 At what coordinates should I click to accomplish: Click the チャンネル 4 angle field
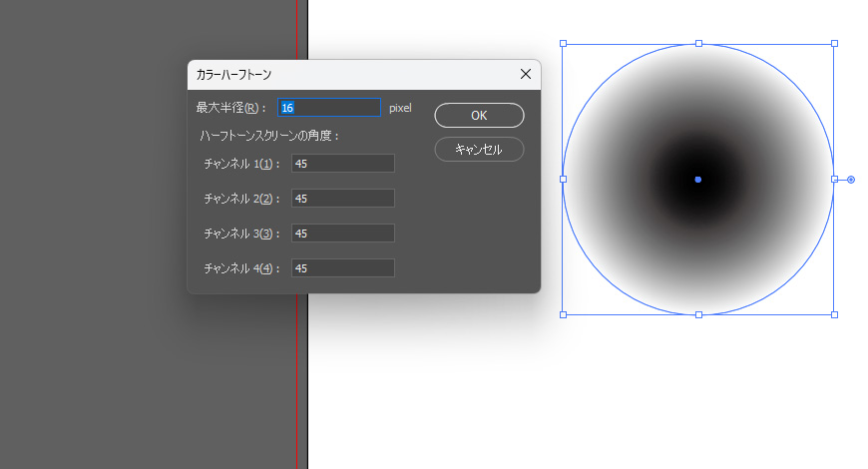(342, 268)
